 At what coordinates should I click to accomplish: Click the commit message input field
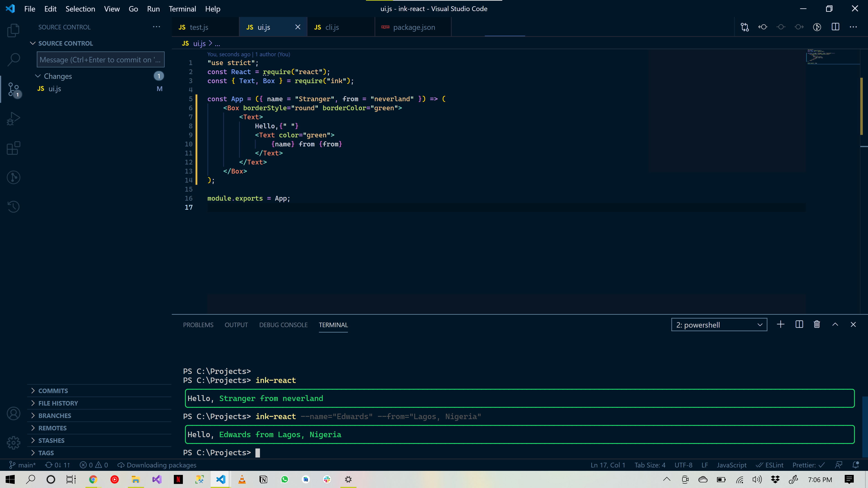(100, 60)
